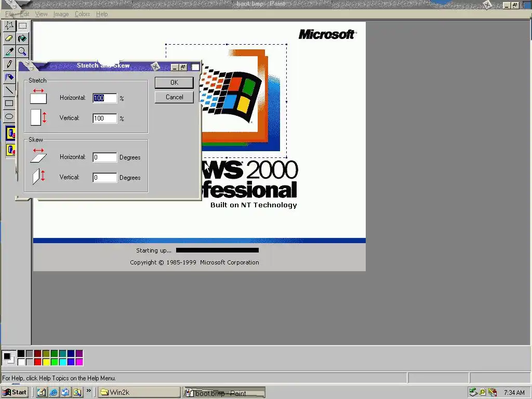This screenshot has height=399, width=532.
Task: Pick the dark green color swatch
Action: (x=54, y=353)
